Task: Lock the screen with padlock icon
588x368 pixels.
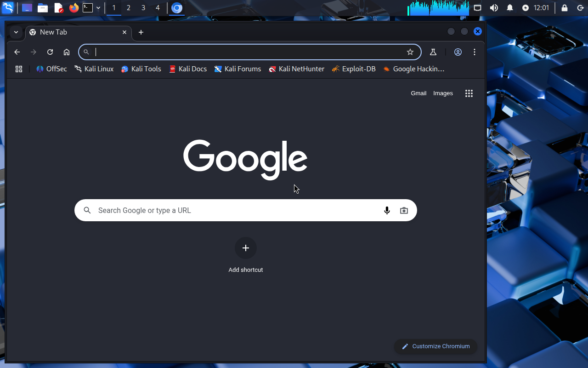Action: pyautogui.click(x=565, y=8)
